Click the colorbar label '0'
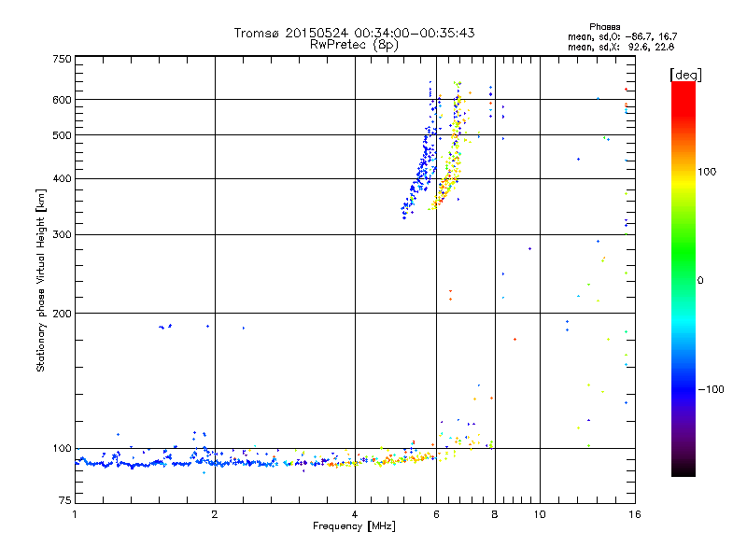This screenshot has width=747, height=560. pyautogui.click(x=700, y=280)
